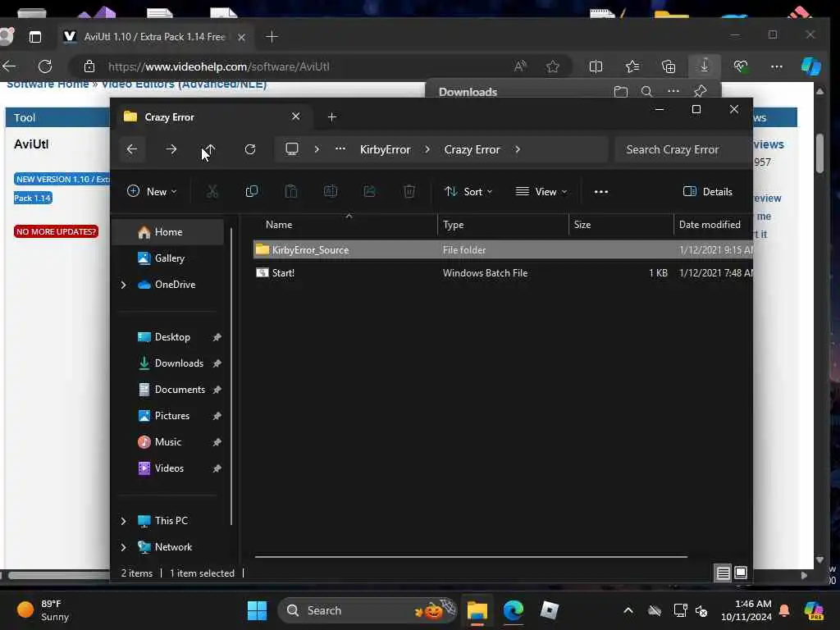
Task: Click the Cut scissors icon
Action: 212,191
